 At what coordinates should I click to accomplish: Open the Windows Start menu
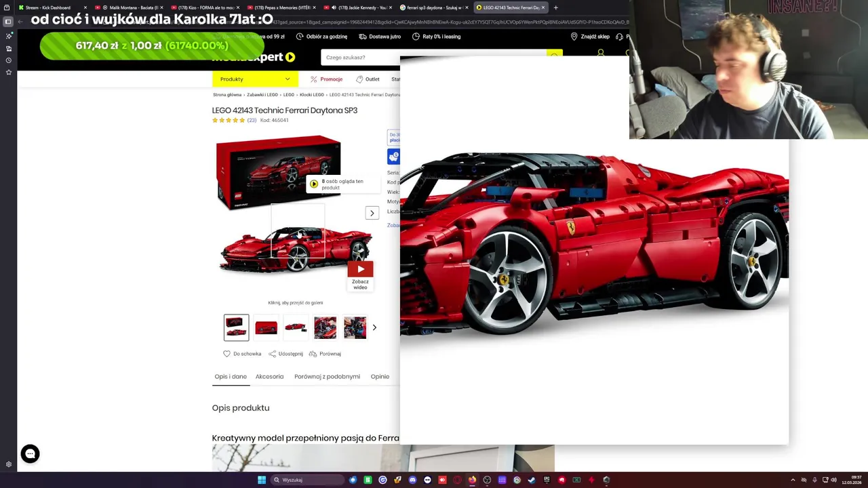pos(262,480)
